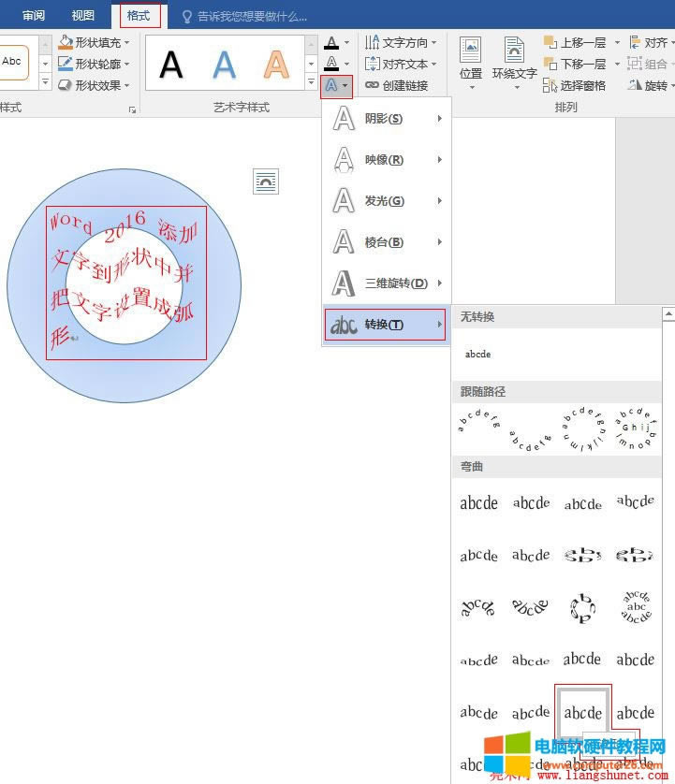Open the 视图 ribbon tab

[x=82, y=16]
